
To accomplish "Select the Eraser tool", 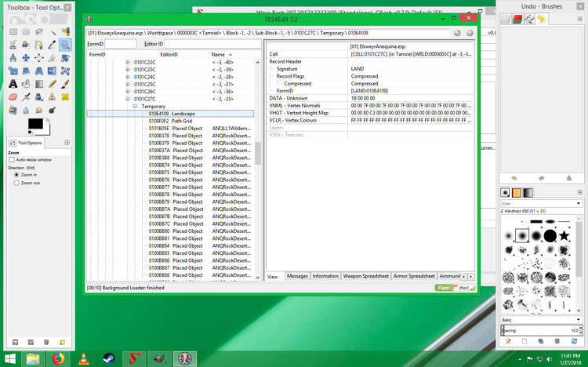I will pos(13,96).
